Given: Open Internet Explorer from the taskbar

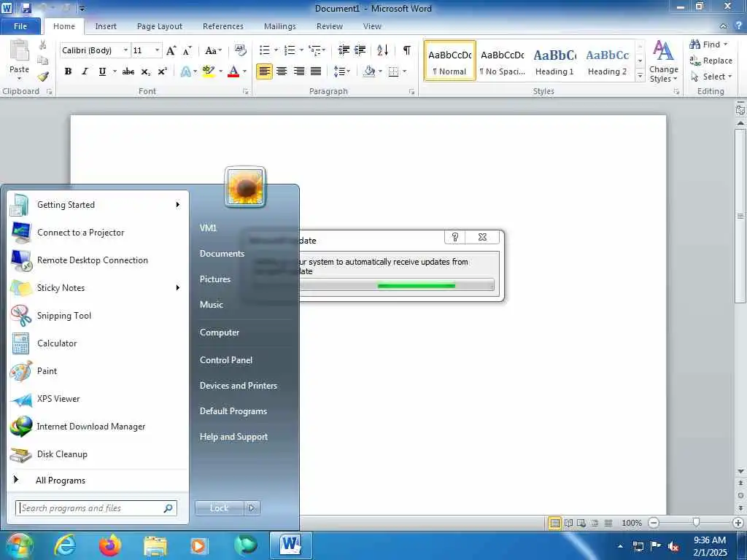Looking at the screenshot, I should [65, 545].
